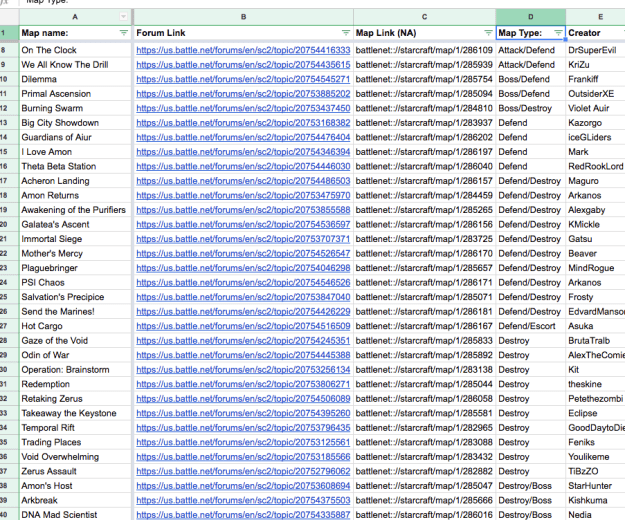
Task: Select 'Boss/Destroy' map type cell
Action: pyautogui.click(x=531, y=108)
